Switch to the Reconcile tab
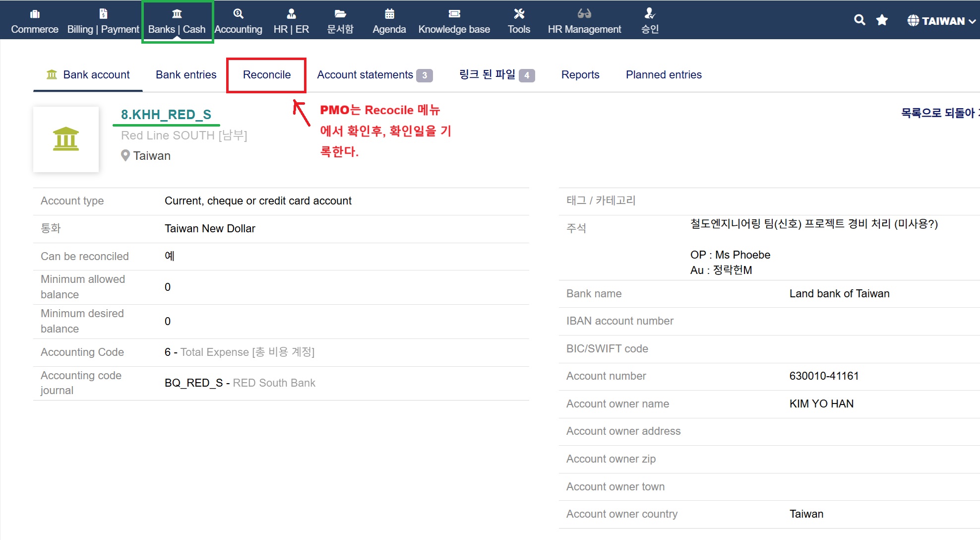This screenshot has width=980, height=540. click(x=266, y=75)
